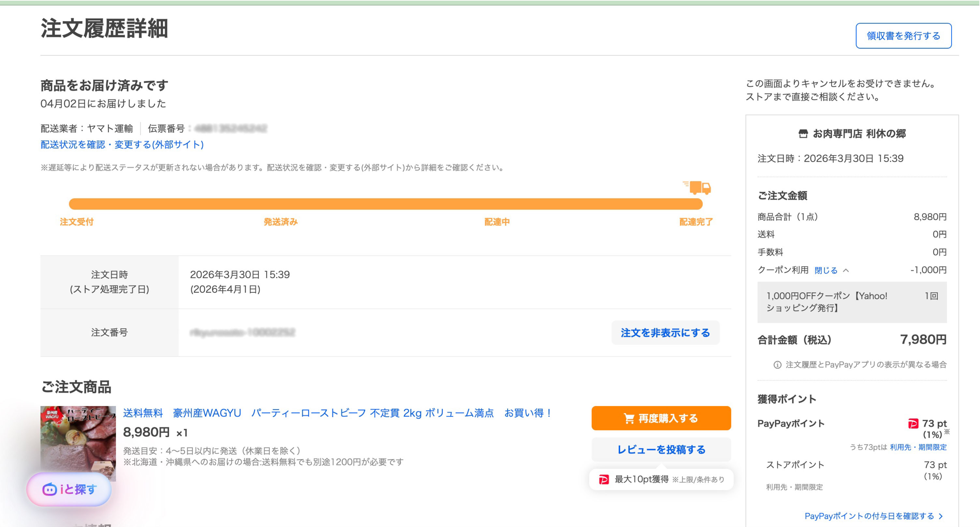Click the store icon beside お肉専門店 利休の郷
This screenshot has height=527, width=980.
tap(803, 134)
